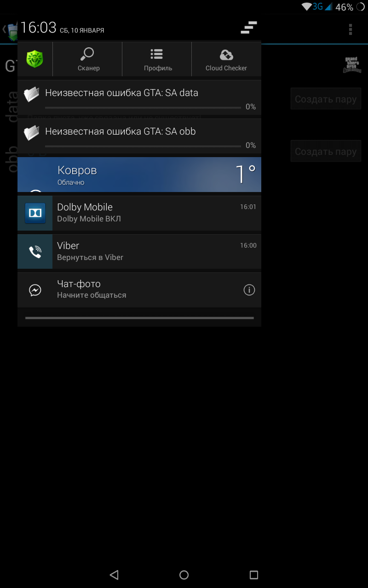Clear all notifications with the stacked-bars icon
Screen dimensions: 368x588
[249, 28]
